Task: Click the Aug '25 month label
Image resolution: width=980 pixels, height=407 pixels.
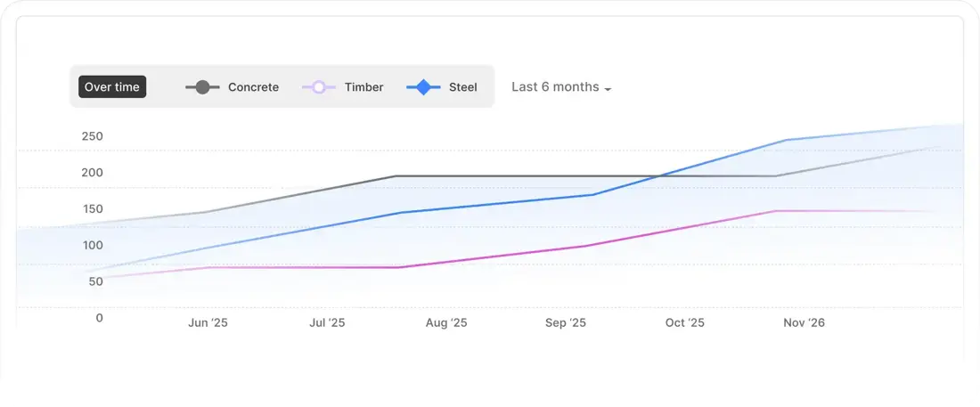Action: pyautogui.click(x=446, y=323)
